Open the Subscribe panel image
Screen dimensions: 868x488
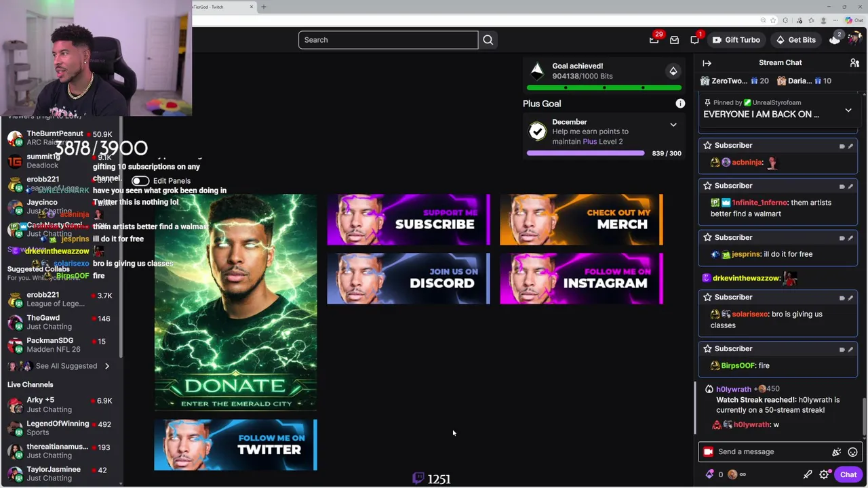(408, 220)
